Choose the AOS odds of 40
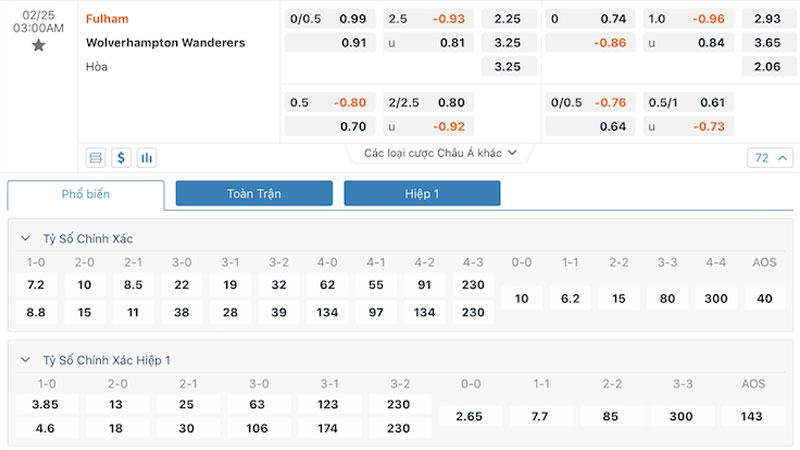800x450 pixels. (x=764, y=298)
